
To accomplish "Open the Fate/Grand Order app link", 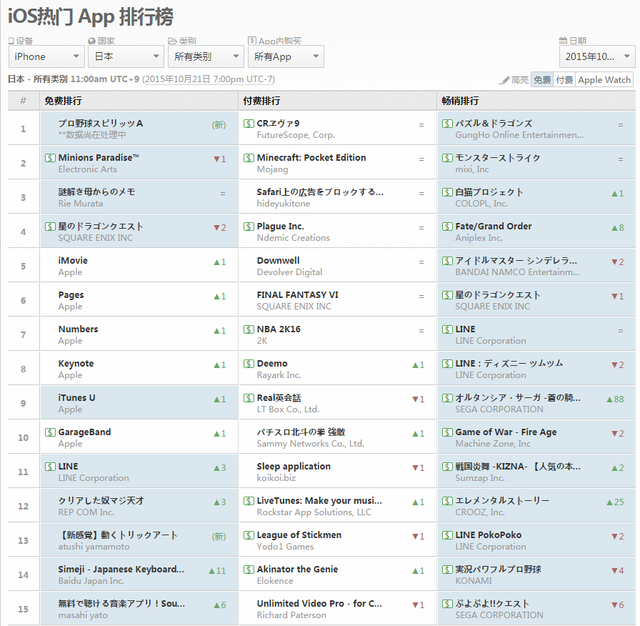I will [493, 226].
